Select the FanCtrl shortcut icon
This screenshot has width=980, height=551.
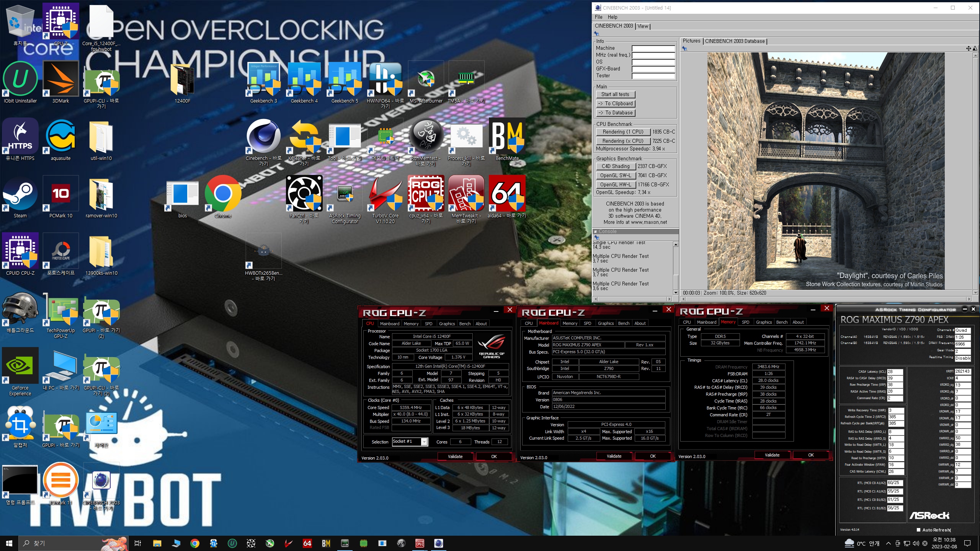pyautogui.click(x=304, y=200)
